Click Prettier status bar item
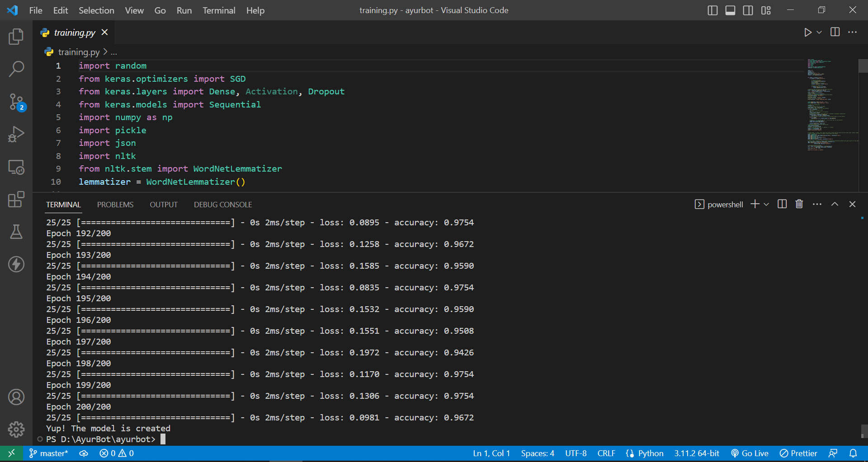Image resolution: width=868 pixels, height=462 pixels. click(798, 453)
